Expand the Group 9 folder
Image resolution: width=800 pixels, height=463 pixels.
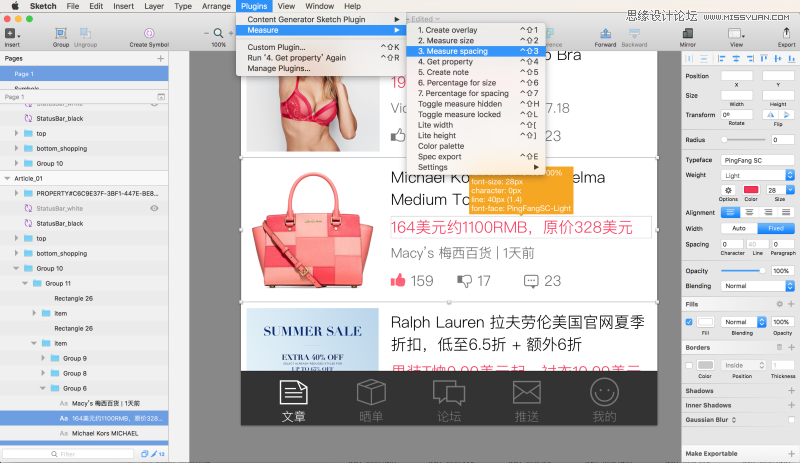pos(43,358)
